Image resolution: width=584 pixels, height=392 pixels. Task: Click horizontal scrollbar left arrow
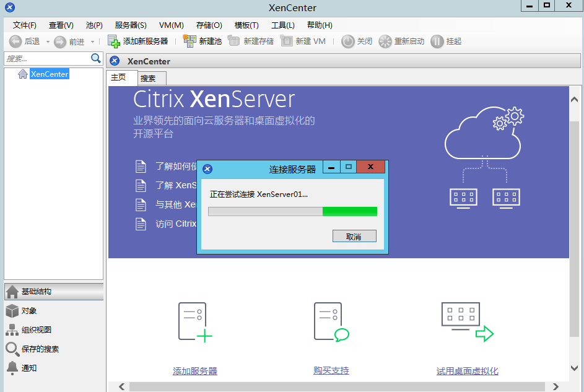121,386
